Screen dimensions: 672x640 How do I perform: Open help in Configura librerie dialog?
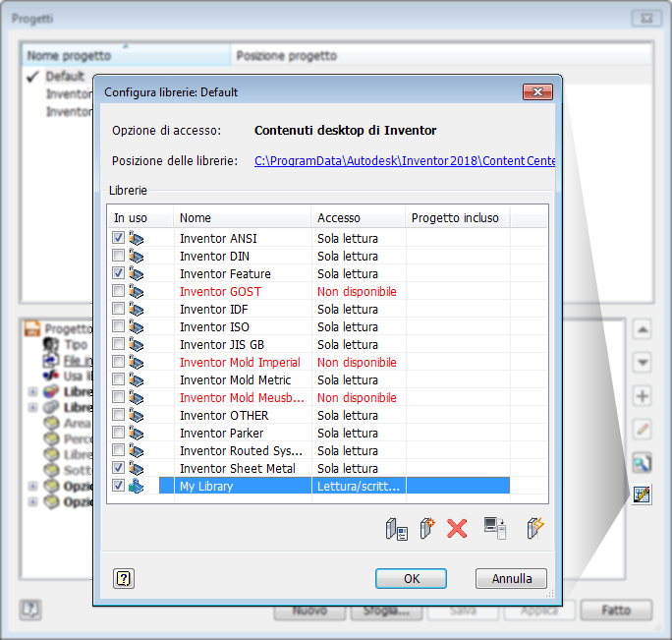[x=124, y=579]
